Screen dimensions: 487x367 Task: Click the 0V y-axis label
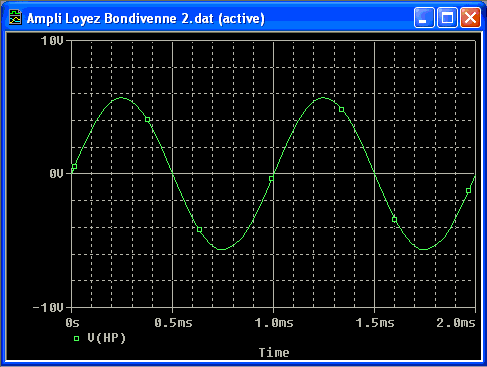[x=56, y=174]
